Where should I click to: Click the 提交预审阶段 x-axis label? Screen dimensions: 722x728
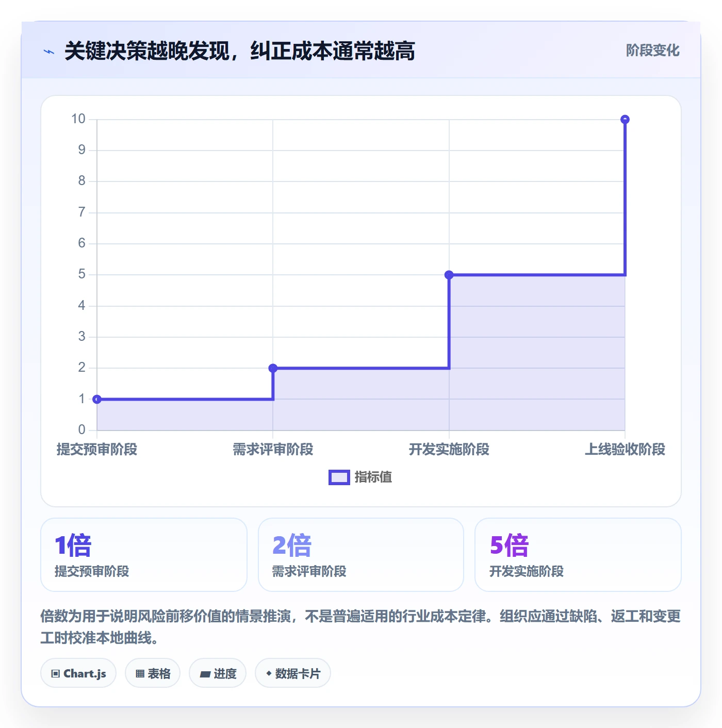97,450
